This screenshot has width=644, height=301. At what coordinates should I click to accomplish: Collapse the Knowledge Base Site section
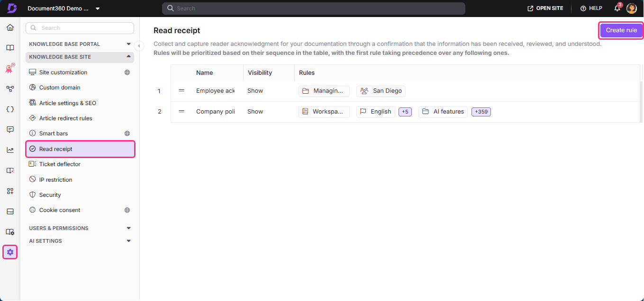pos(128,57)
